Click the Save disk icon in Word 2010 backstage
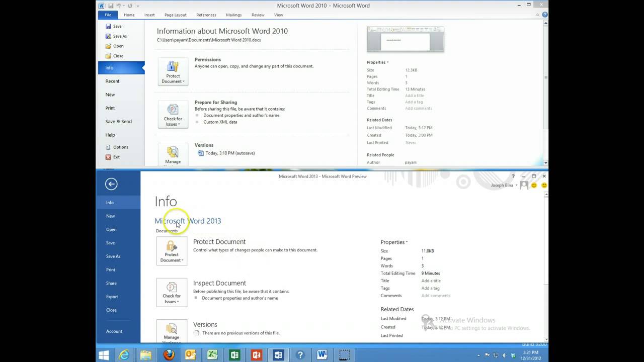 click(108, 26)
